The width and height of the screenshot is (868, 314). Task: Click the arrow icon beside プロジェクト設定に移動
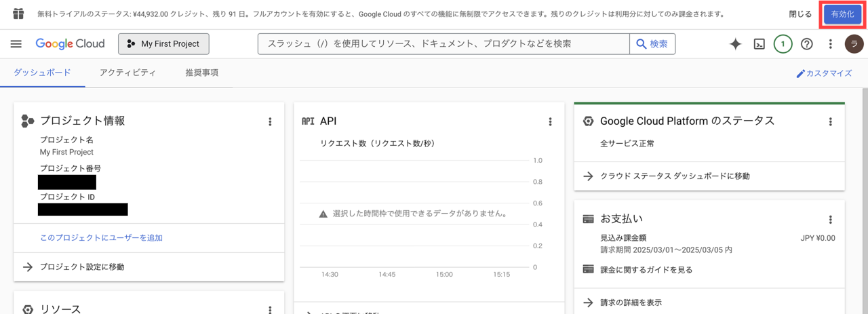[28, 267]
